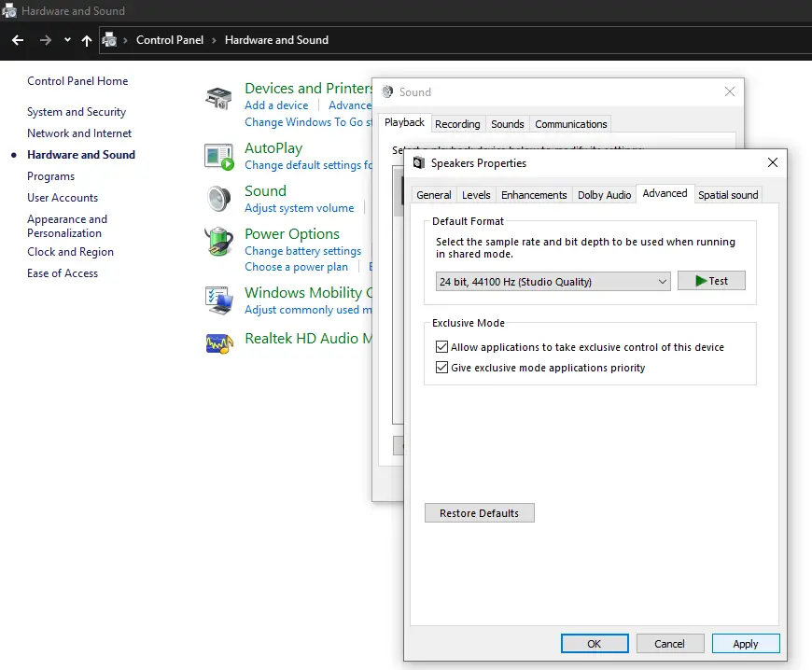Screen dimensions: 812x670
Task: Open System and Security category
Action: (x=77, y=112)
